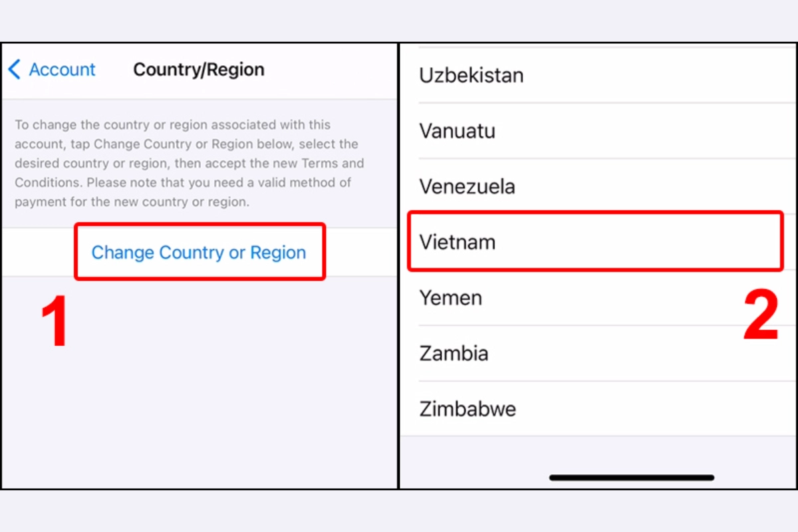This screenshot has width=798, height=532.
Task: Choose Zambia from the country list
Action: point(454,353)
